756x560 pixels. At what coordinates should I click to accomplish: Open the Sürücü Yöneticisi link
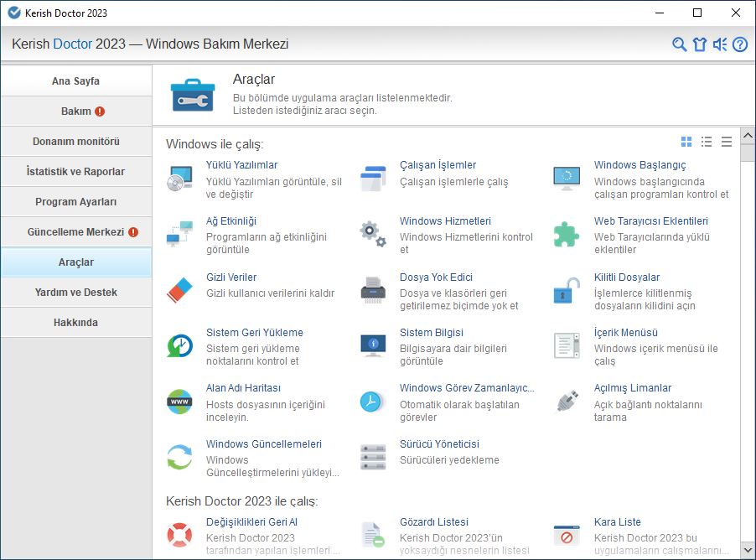click(439, 443)
